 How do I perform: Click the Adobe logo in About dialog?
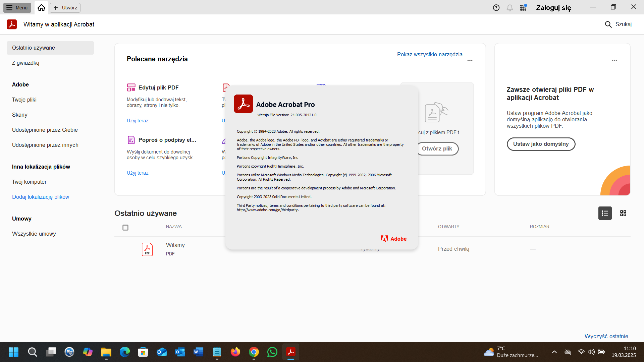click(393, 239)
